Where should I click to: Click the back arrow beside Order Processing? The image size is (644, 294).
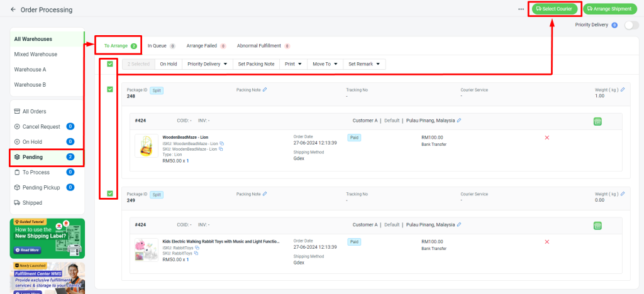pos(13,10)
